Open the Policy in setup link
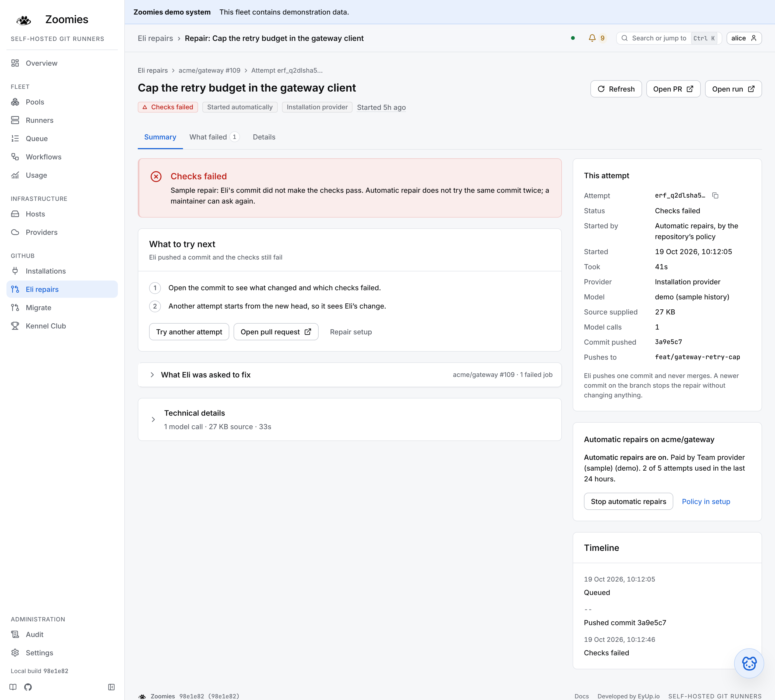The image size is (775, 700). 706,502
